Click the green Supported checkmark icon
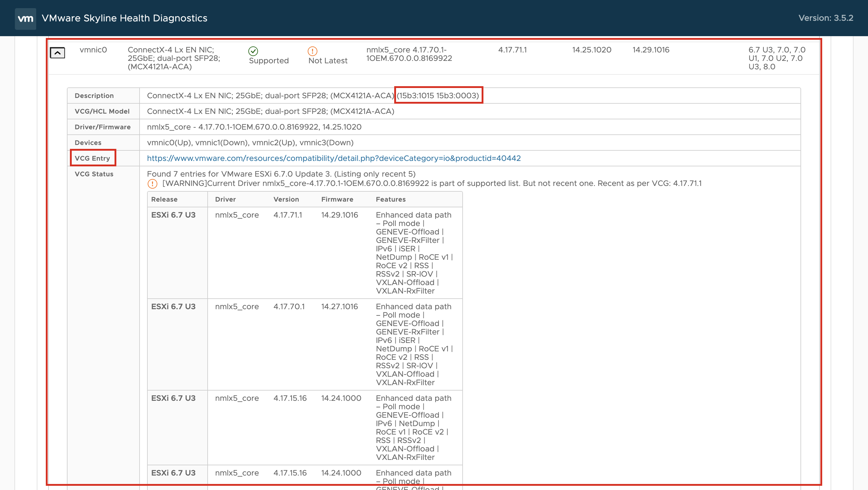The width and height of the screenshot is (868, 490). [253, 51]
